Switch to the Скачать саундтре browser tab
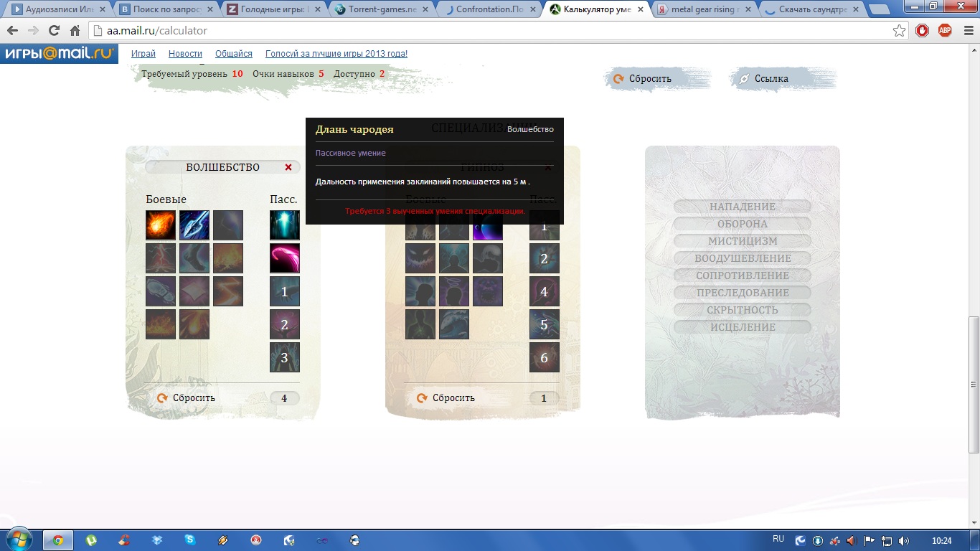 click(x=811, y=10)
